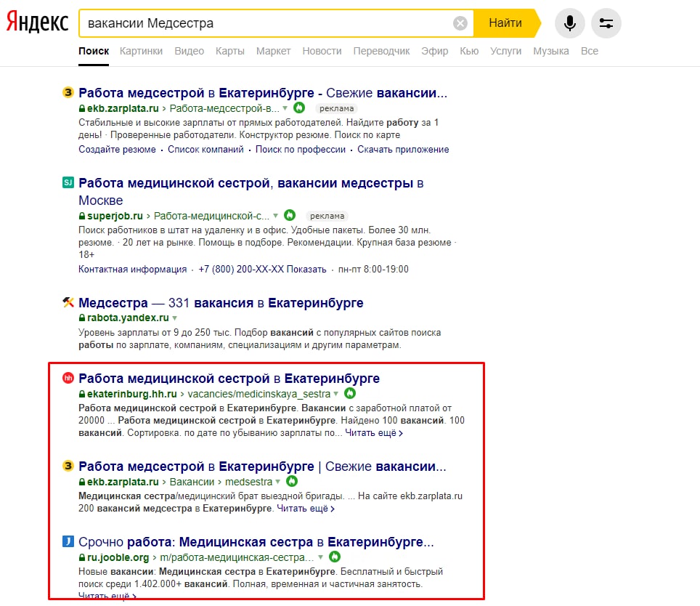This screenshot has height=606, width=700.
Task: Open the Контактная информация link
Action: pyautogui.click(x=133, y=270)
